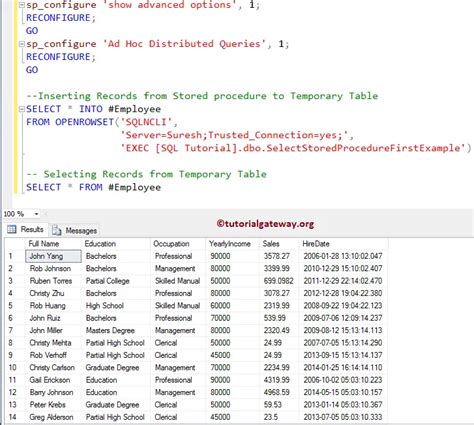This screenshot has height=425, width=474.
Task: Click Sales value 3578.27
Action: [x=279, y=256]
